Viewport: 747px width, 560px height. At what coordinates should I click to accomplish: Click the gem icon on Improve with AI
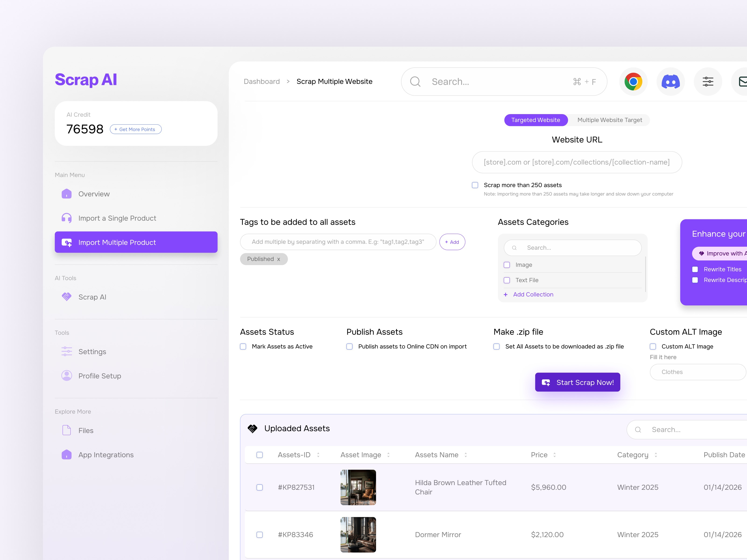[x=701, y=253]
